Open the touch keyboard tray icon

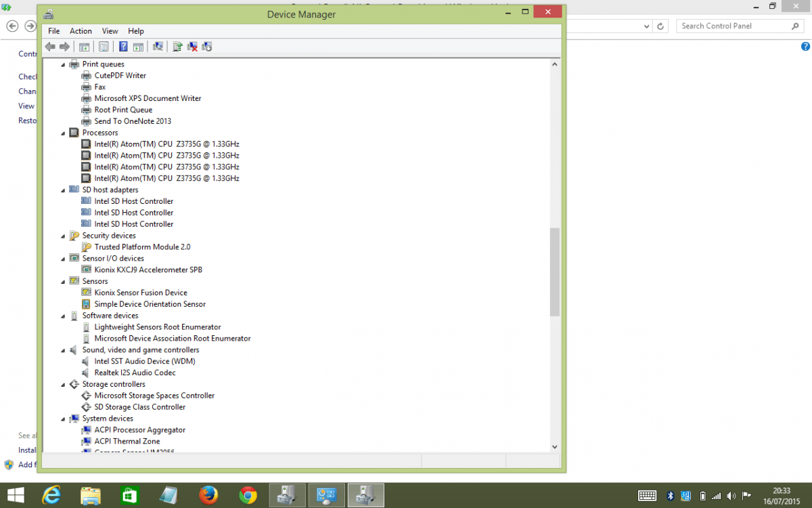[x=647, y=495]
